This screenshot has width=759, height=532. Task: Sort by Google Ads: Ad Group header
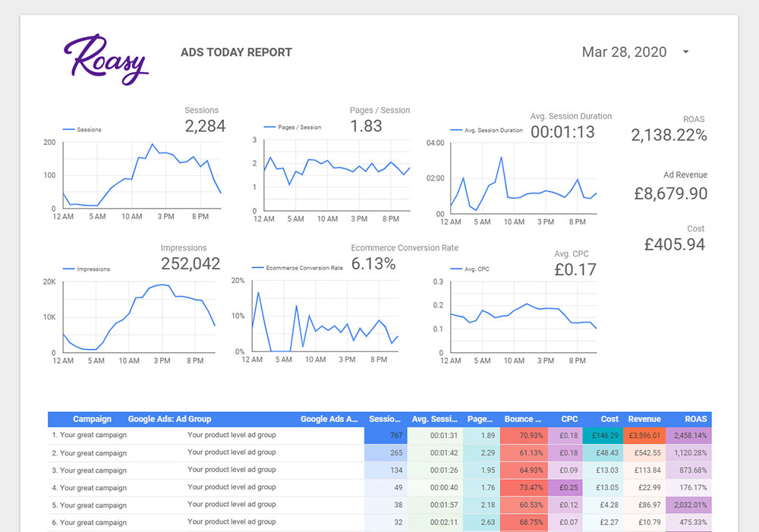(169, 419)
